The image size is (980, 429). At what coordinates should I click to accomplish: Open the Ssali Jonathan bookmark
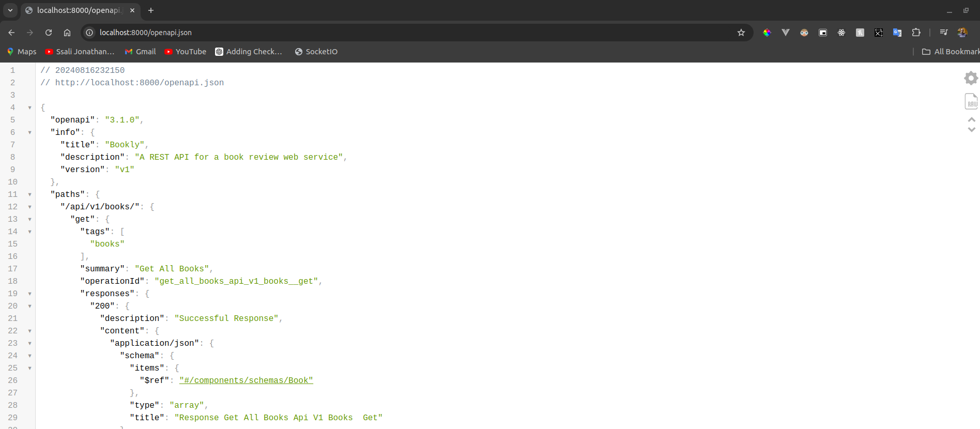pos(80,52)
